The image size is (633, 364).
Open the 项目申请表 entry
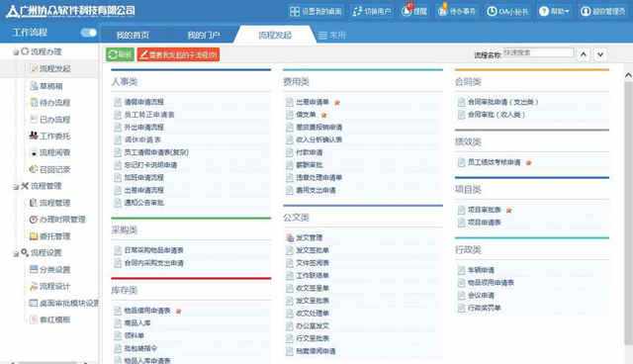484,223
